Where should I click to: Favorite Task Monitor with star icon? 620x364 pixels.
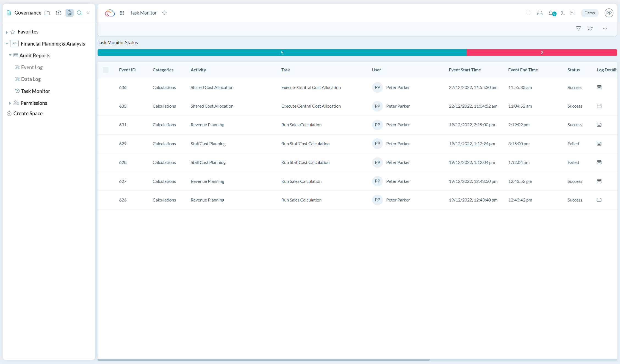coord(164,13)
